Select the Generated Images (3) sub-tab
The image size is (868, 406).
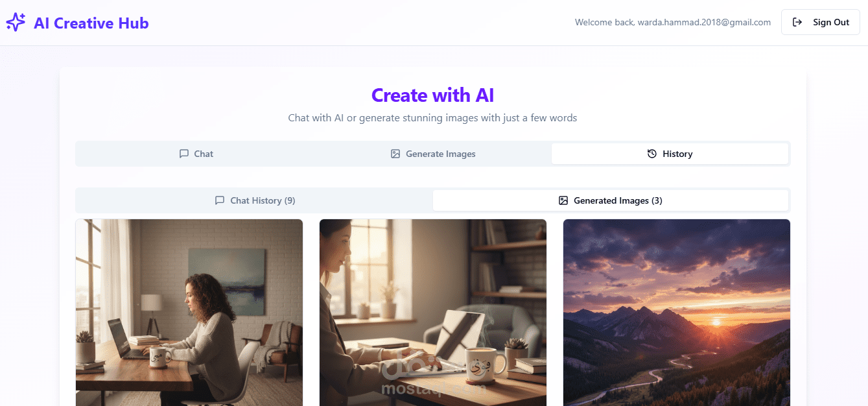tap(611, 200)
